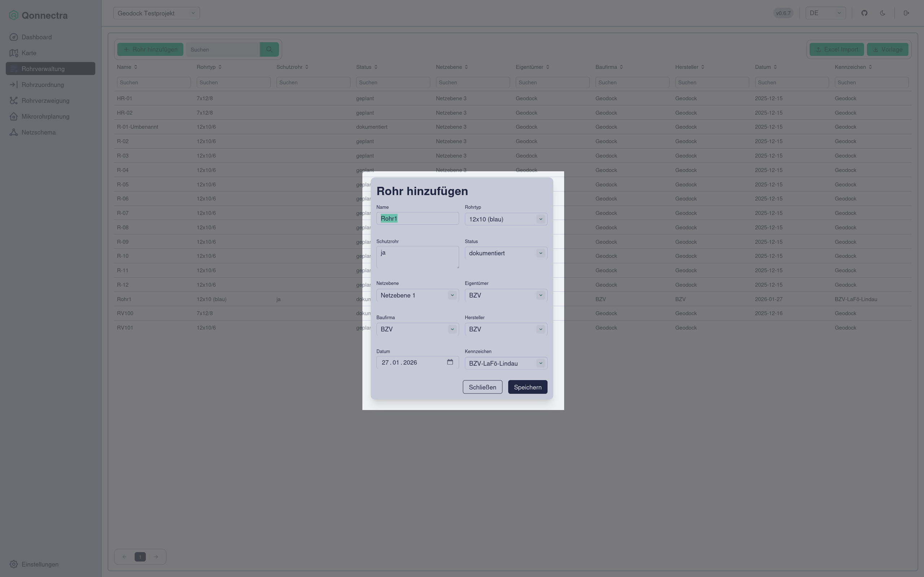Screen dimensions: 924x577
Task: Open Netzschema via the network triangle icon
Action: pos(14,132)
